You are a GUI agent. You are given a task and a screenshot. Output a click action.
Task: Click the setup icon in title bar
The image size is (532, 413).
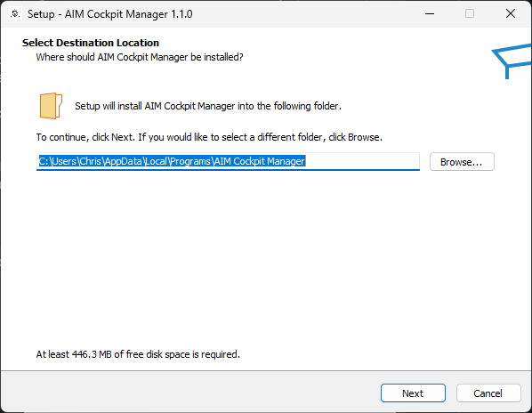[x=14, y=14]
